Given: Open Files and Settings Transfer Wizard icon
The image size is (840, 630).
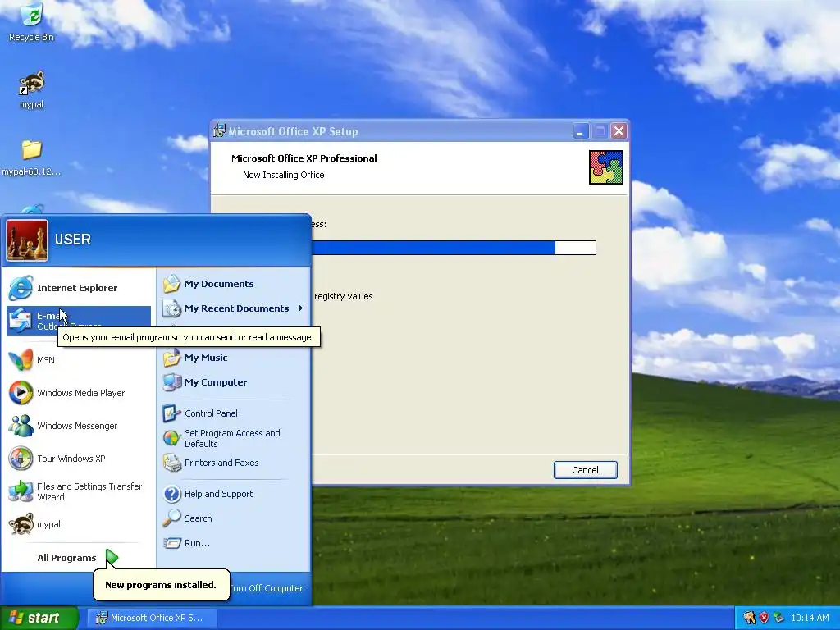Looking at the screenshot, I should 21,491.
